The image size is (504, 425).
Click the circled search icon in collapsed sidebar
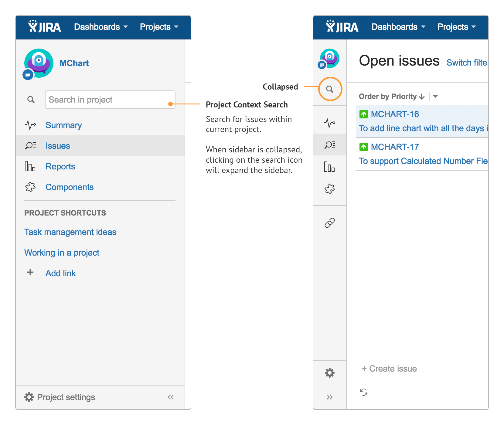pos(330,89)
